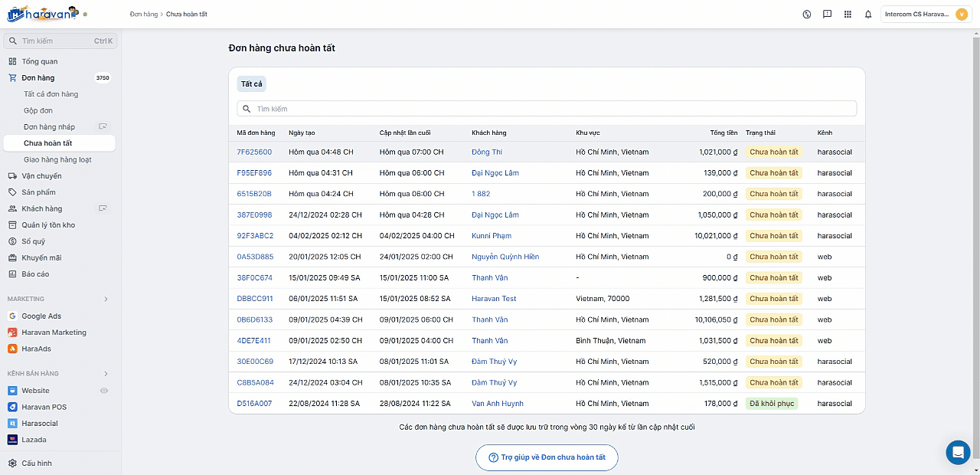Viewport: 980px width, 475px height.
Task: Click the activity history icon in header
Action: 806,14
